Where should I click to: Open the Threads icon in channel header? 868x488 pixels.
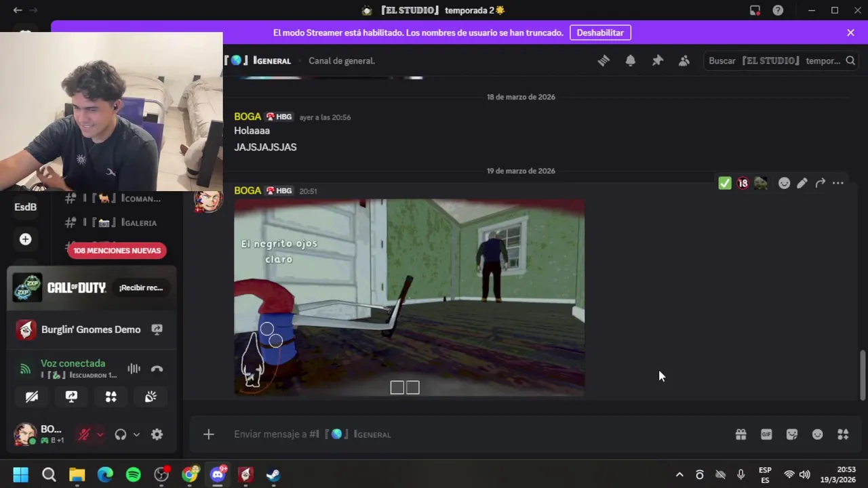click(604, 60)
